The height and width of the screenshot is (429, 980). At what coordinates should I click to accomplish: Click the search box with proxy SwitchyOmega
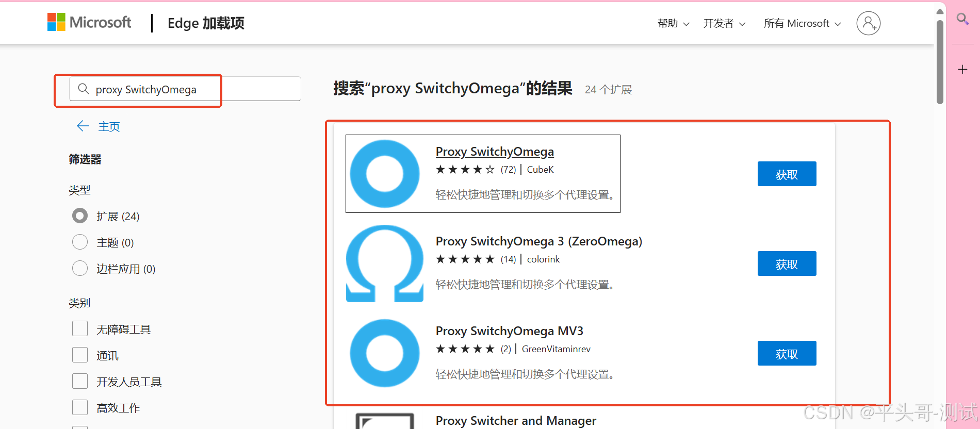coord(185,89)
